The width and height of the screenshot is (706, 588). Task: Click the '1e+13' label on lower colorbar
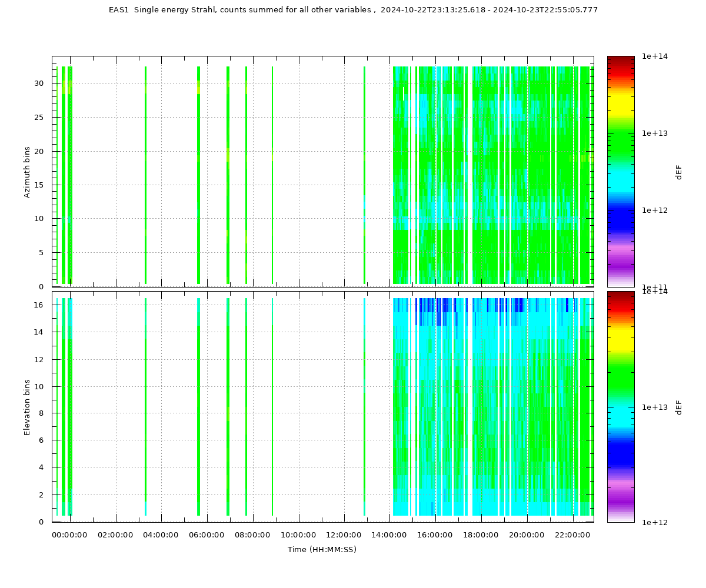coord(655,407)
